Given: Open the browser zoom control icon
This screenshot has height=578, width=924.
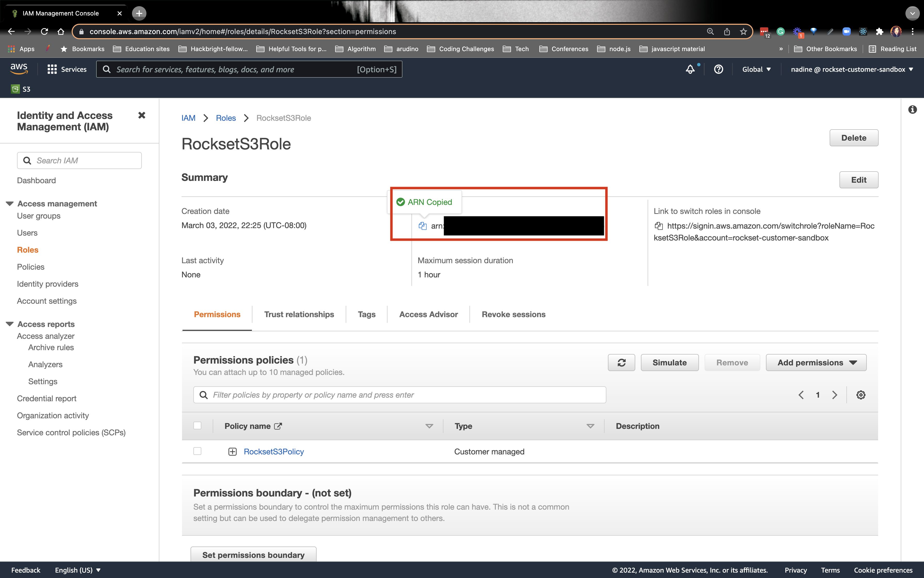Looking at the screenshot, I should [x=710, y=31].
